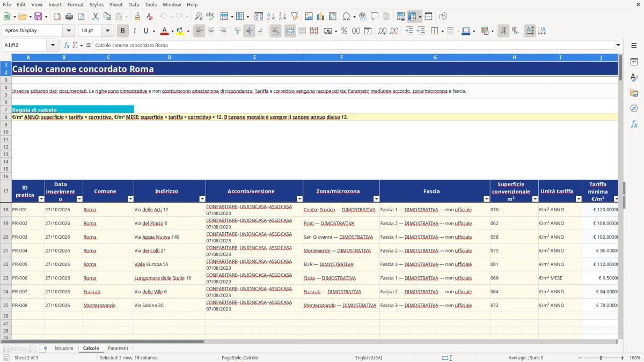The image size is (644, 362).
Task: Clear direct formatting icon
Action: coord(149,17)
